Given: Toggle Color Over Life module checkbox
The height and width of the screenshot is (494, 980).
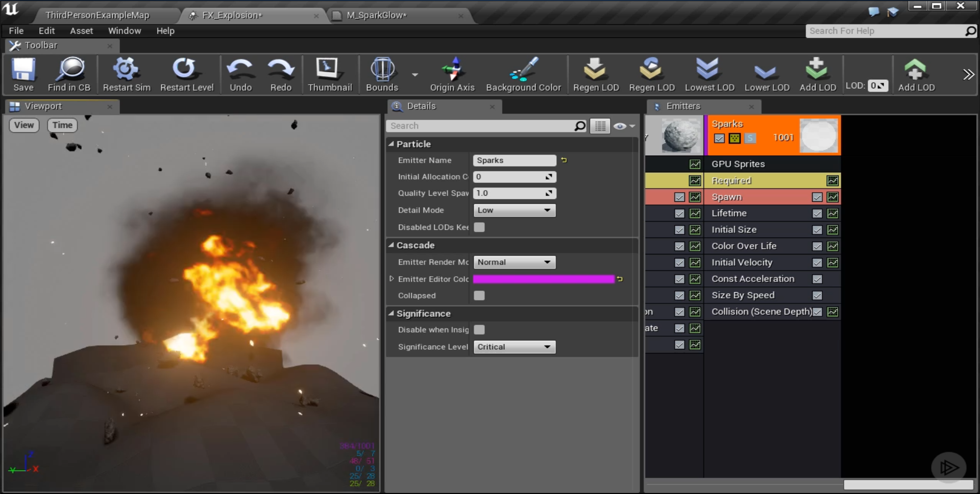Looking at the screenshot, I should click(817, 246).
